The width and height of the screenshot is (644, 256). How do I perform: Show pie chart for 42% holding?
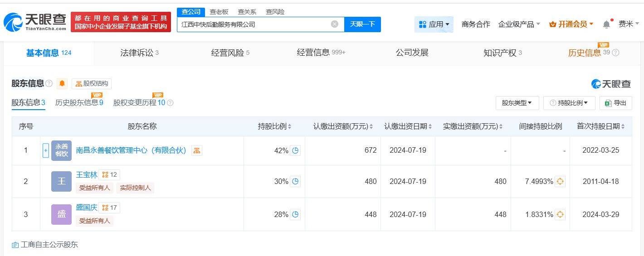296,150
